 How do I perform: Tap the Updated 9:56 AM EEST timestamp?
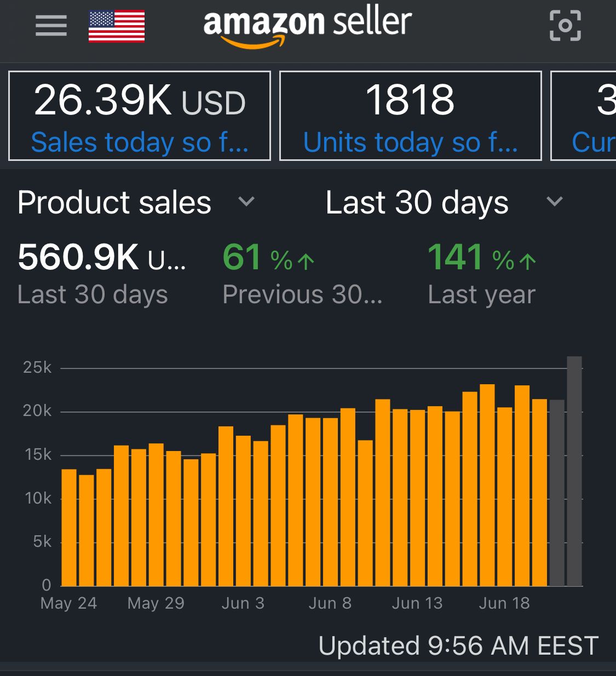[x=458, y=646]
